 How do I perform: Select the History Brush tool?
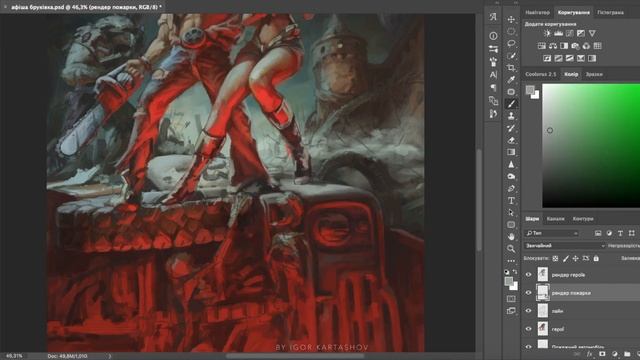pos(511,128)
